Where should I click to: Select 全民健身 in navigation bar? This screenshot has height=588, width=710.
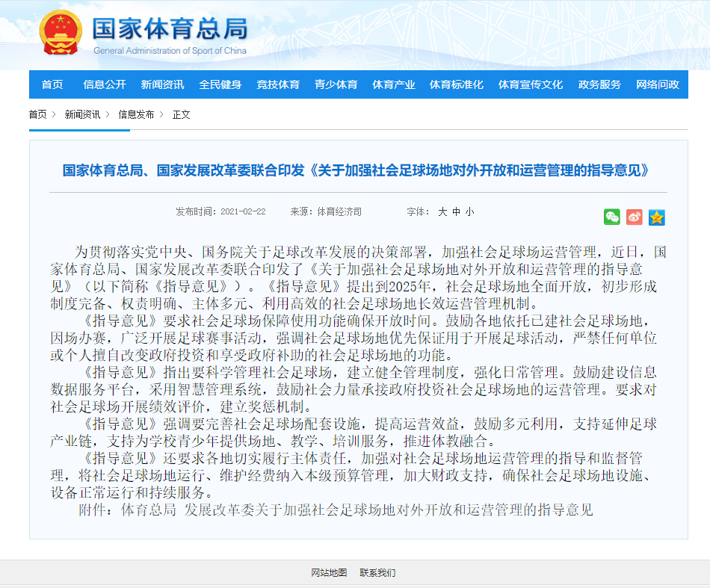tap(221, 84)
